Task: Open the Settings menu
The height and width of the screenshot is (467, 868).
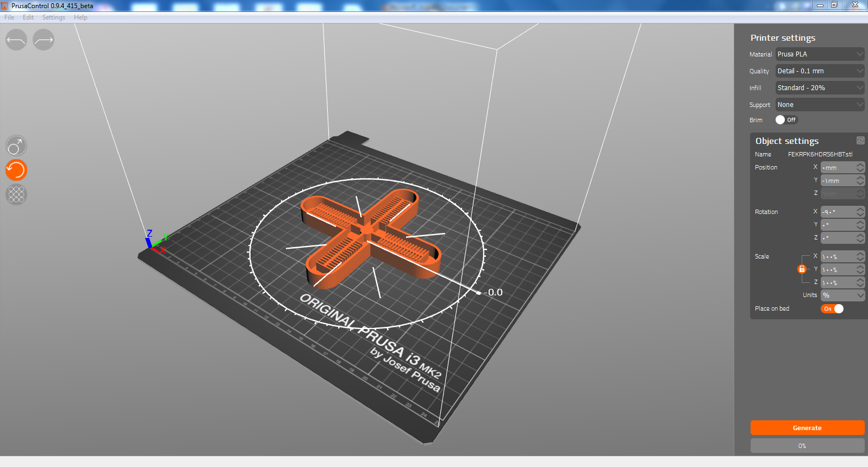Action: (x=54, y=17)
